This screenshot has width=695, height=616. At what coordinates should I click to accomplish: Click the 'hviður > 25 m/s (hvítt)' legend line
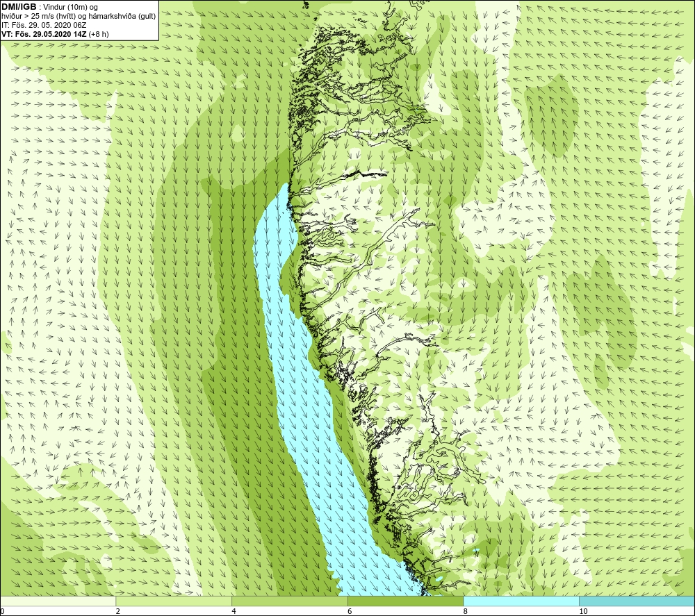(x=79, y=17)
